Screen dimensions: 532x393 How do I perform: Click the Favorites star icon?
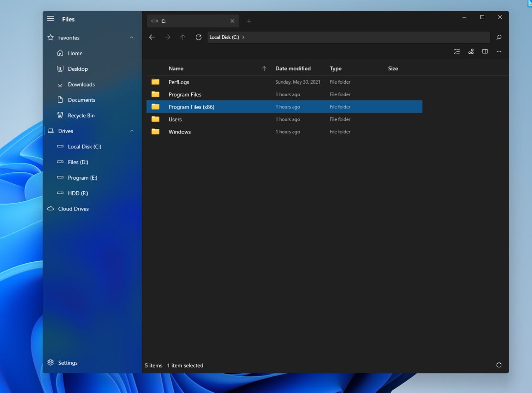(51, 37)
